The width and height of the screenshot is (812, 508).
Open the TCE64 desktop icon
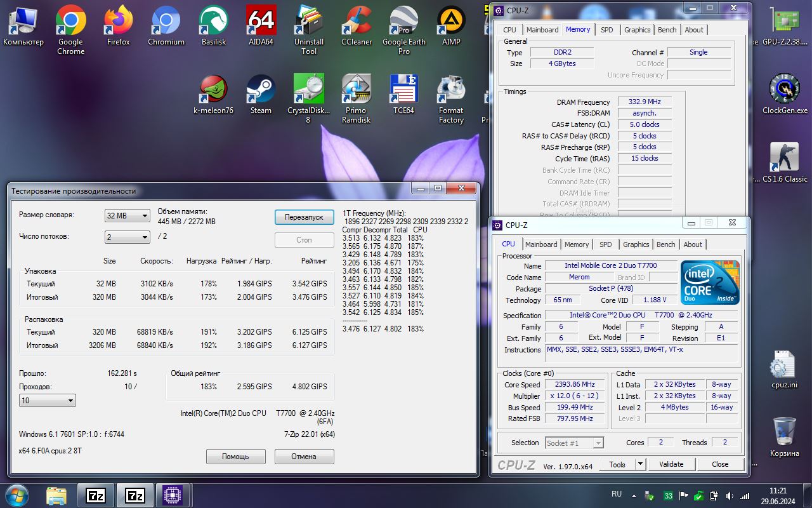(403, 95)
